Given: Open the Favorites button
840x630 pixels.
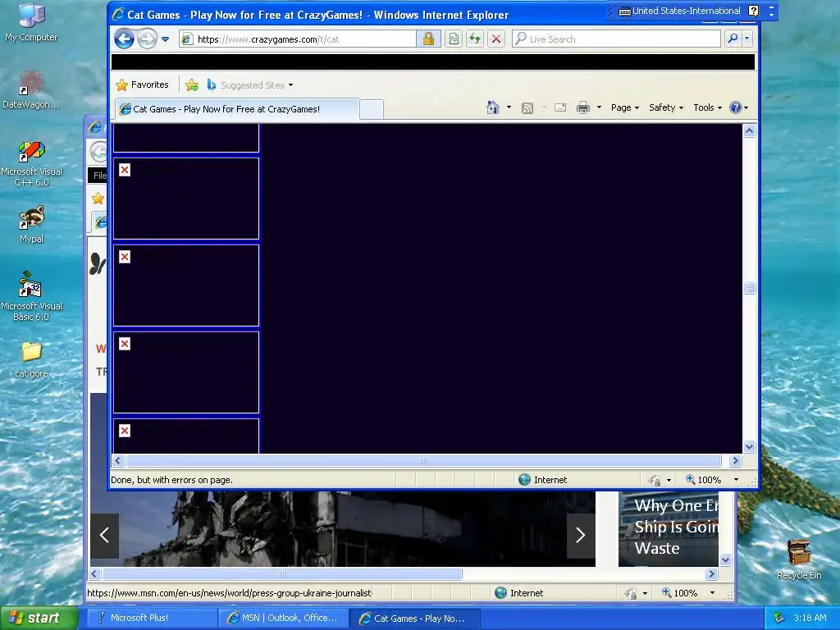Looking at the screenshot, I should (143, 84).
